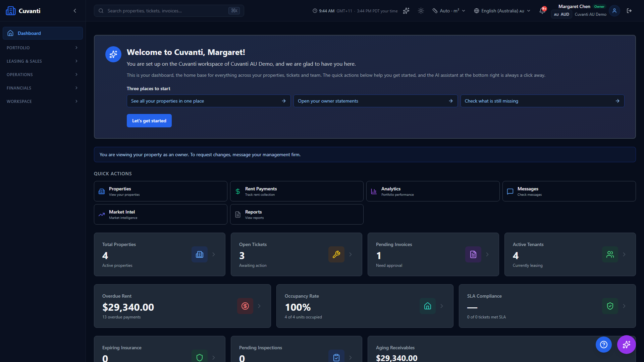Open the Aging Receivables card
Image resolution: width=644 pixels, height=362 pixels.
tap(502, 349)
